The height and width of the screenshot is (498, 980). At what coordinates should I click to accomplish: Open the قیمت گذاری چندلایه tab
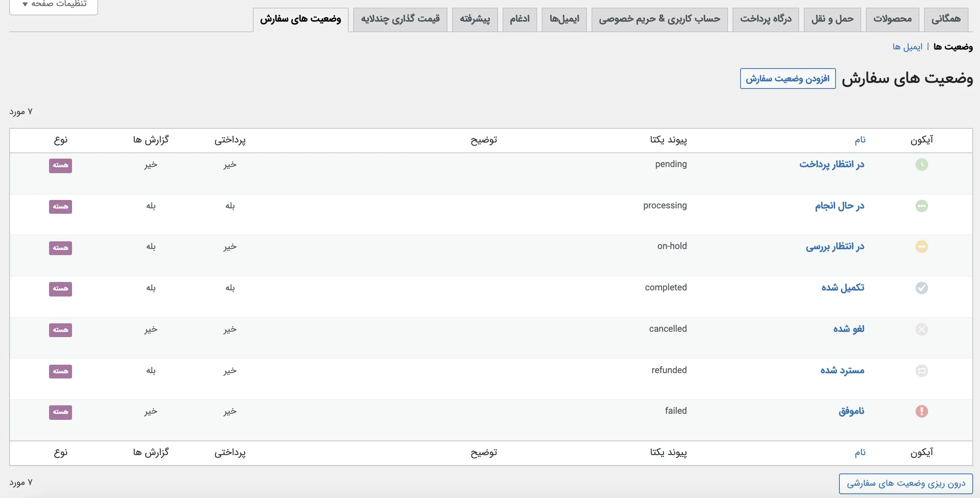tap(400, 19)
